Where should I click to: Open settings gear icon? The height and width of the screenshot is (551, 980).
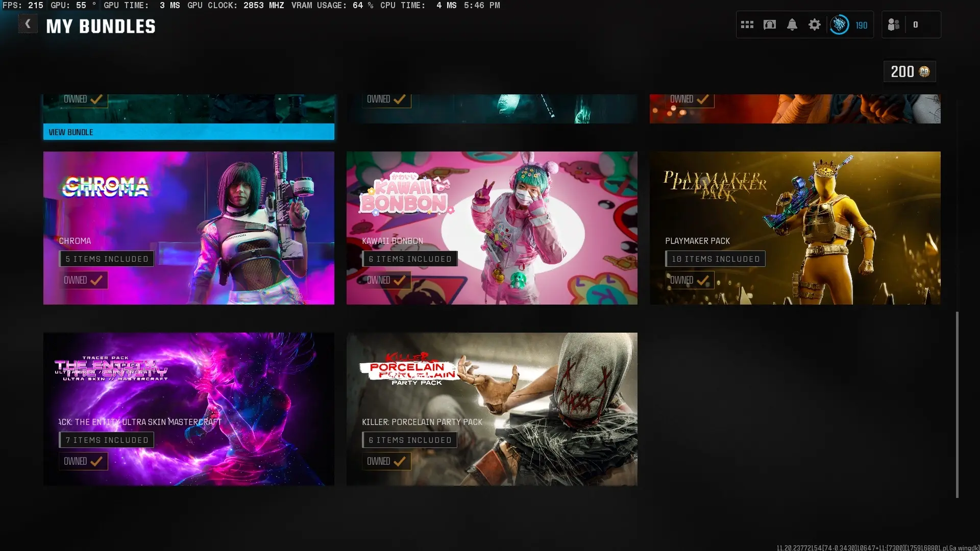[815, 24]
